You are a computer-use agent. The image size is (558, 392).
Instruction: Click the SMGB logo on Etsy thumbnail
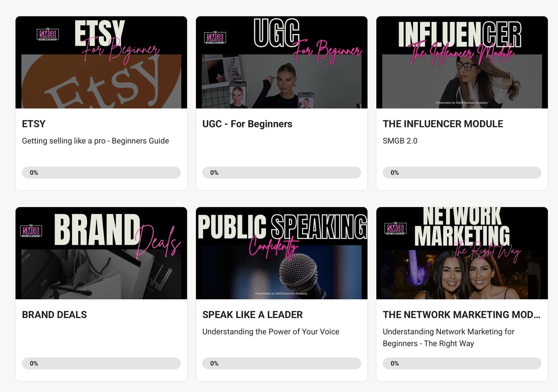[48, 34]
